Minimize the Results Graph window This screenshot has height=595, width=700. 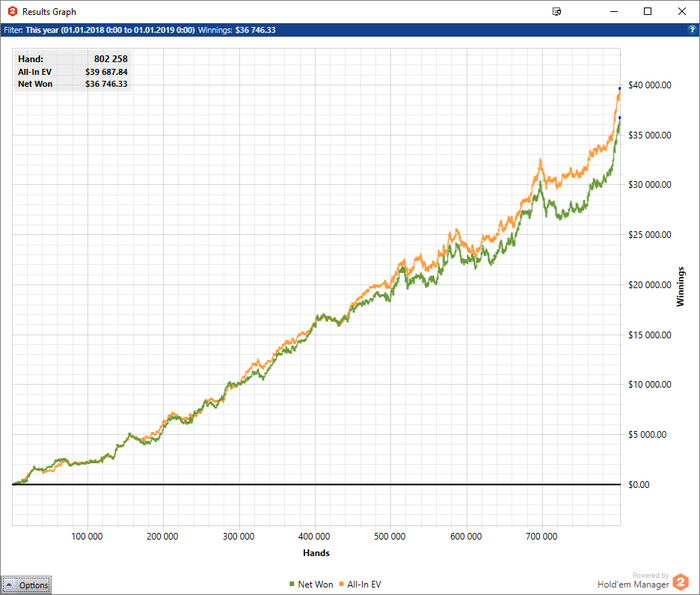tap(614, 11)
